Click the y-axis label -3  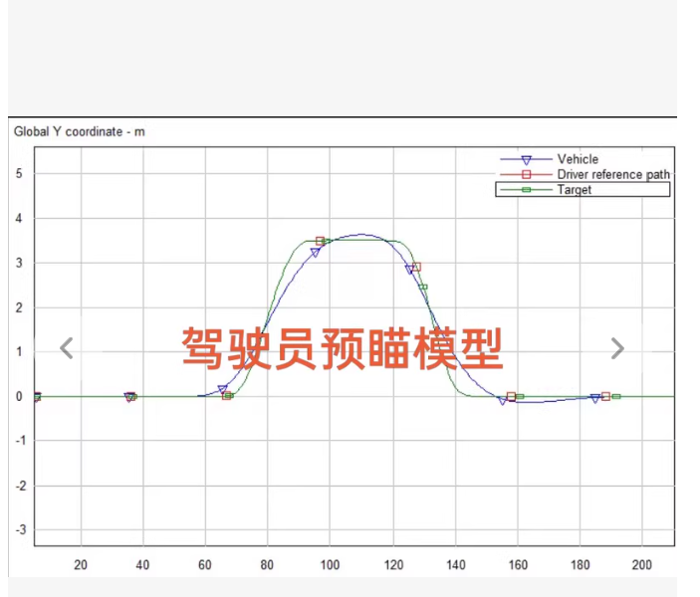pyautogui.click(x=21, y=530)
